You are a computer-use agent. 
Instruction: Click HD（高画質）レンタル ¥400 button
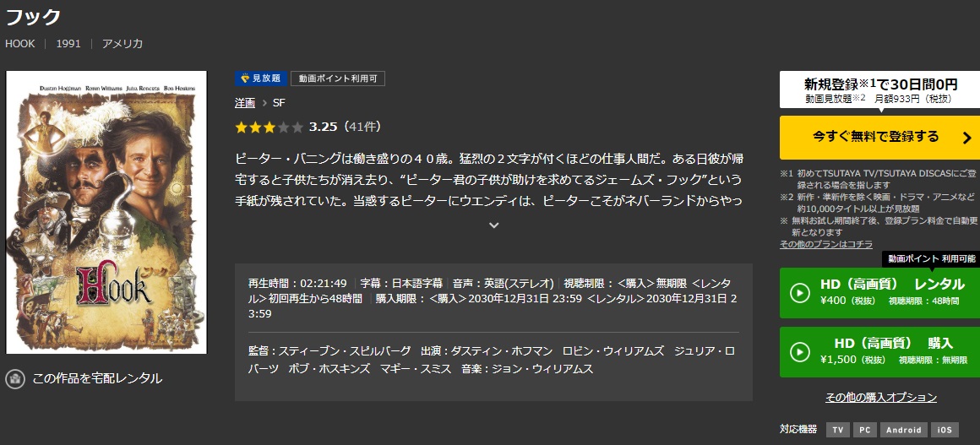[880, 292]
